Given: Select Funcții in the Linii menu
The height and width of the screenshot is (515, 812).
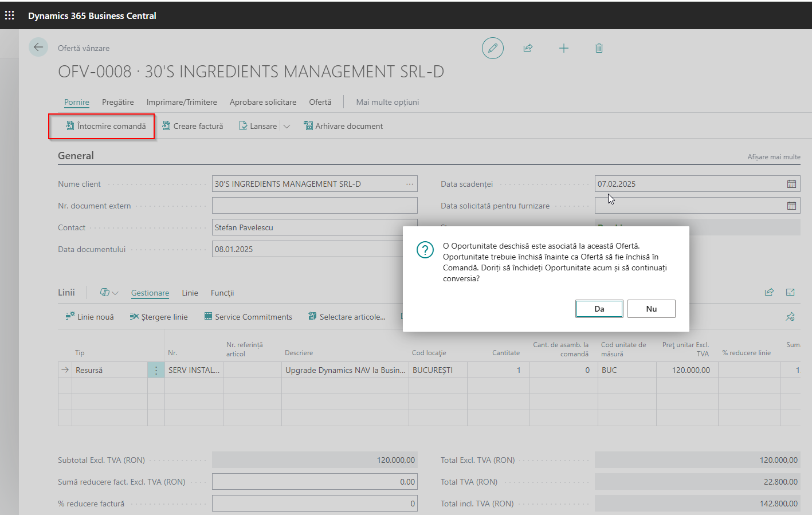Looking at the screenshot, I should (222, 293).
